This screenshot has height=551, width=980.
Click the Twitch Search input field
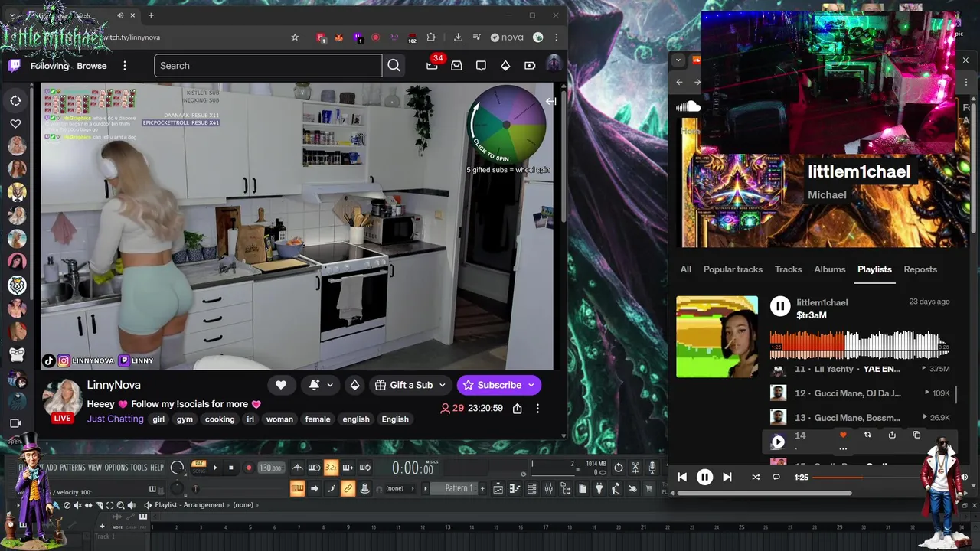[268, 66]
